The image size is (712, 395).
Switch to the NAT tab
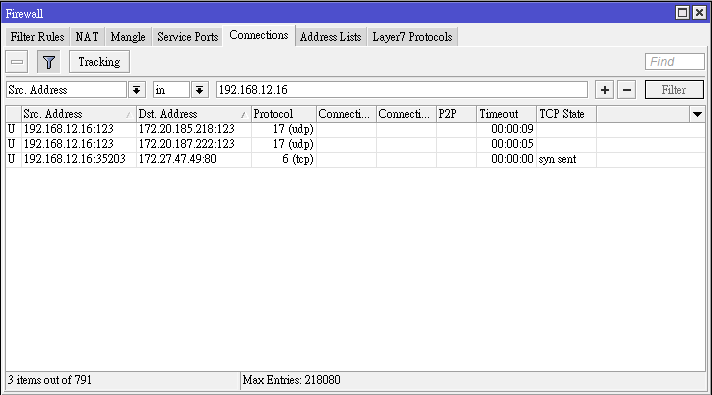point(87,37)
